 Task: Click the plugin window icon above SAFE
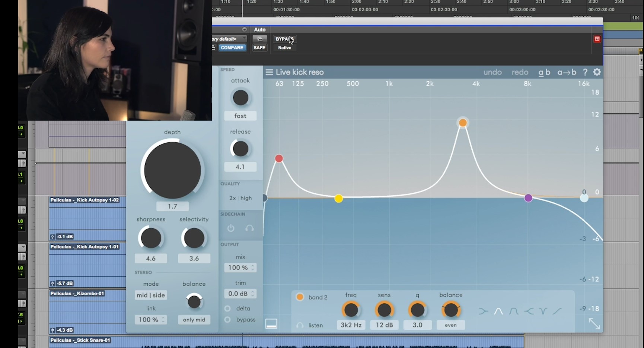coord(260,39)
